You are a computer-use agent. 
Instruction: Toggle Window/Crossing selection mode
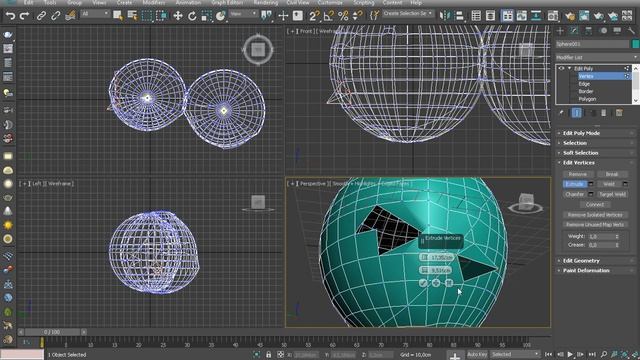(x=162, y=16)
